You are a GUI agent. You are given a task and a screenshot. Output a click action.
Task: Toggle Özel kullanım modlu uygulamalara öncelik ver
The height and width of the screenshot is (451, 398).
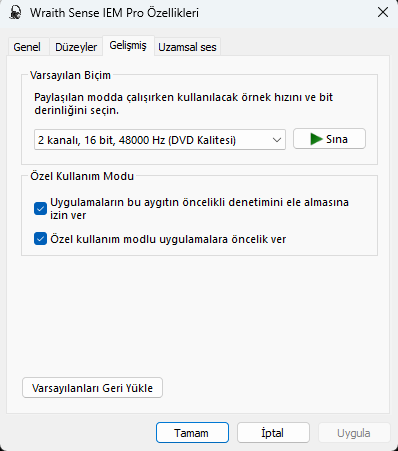point(40,239)
